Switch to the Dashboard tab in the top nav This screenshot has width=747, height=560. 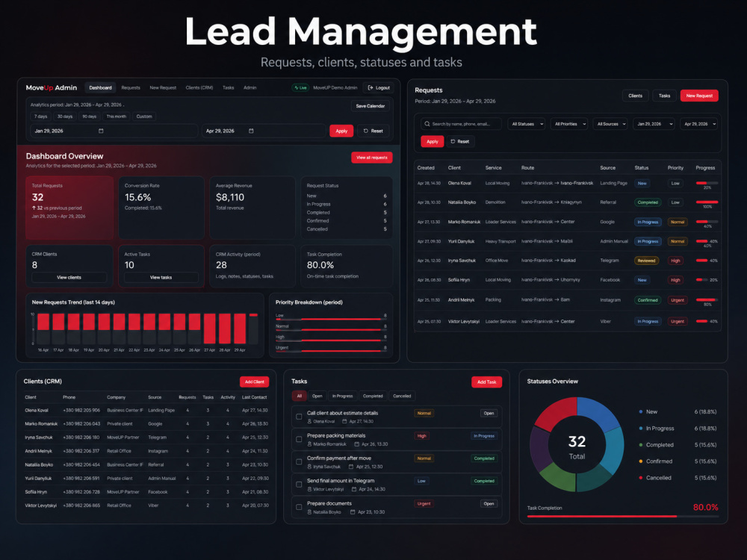click(x=101, y=87)
